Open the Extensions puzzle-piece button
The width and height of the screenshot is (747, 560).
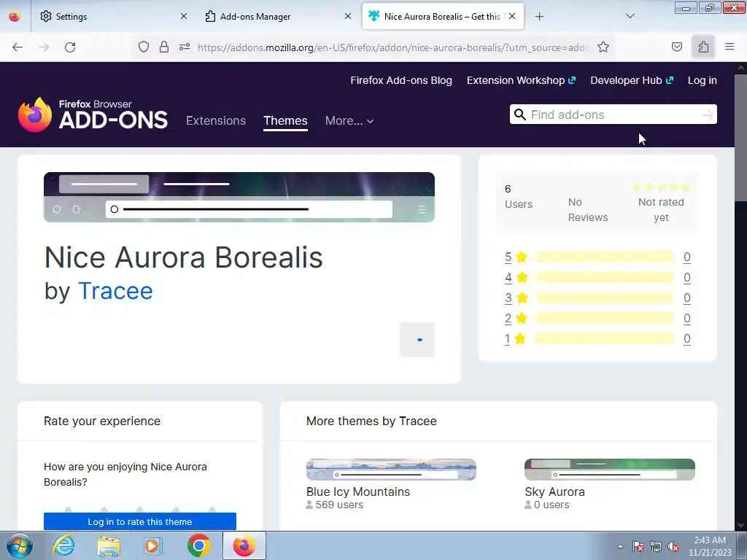(703, 47)
